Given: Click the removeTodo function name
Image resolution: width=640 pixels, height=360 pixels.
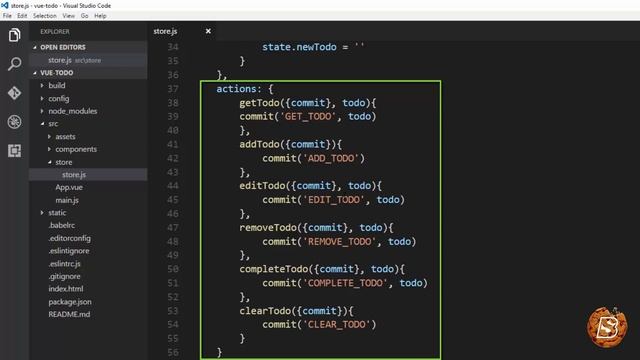Looking at the screenshot, I should click(x=268, y=227).
